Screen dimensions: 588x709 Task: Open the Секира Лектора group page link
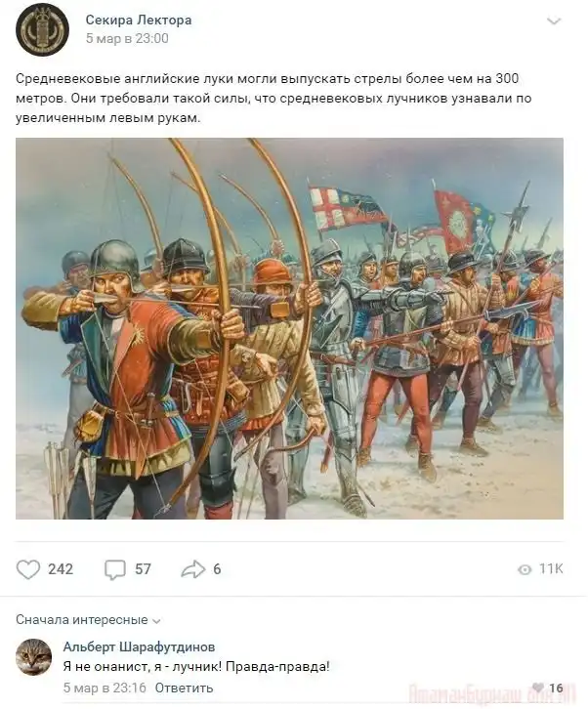pos(139,20)
